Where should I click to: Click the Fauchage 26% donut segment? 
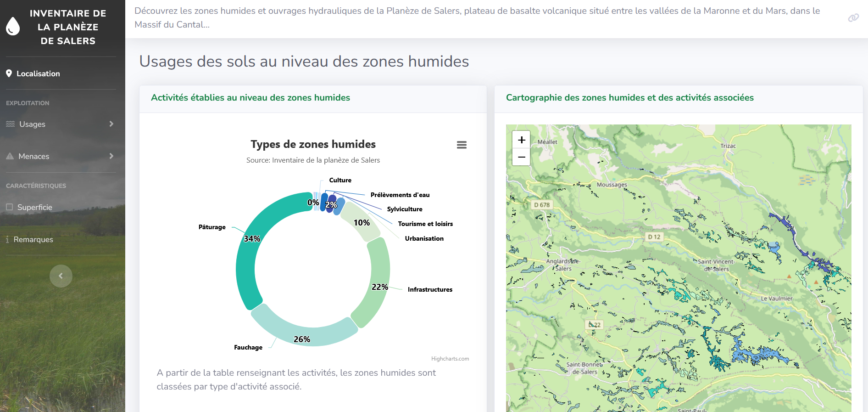(303, 332)
